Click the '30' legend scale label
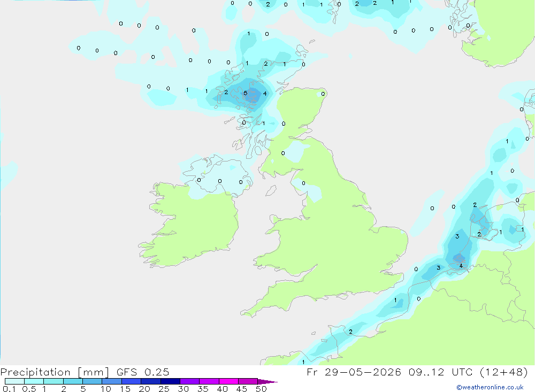535x392 pixels. pos(184,389)
